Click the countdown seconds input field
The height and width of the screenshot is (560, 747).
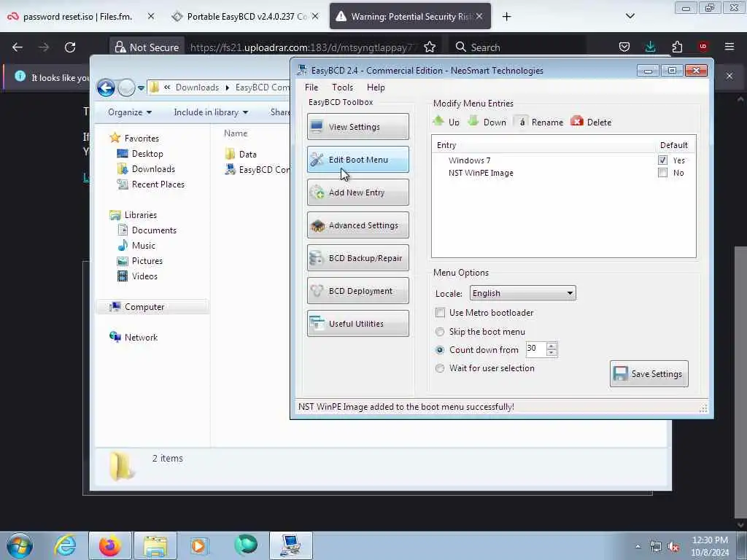click(535, 349)
